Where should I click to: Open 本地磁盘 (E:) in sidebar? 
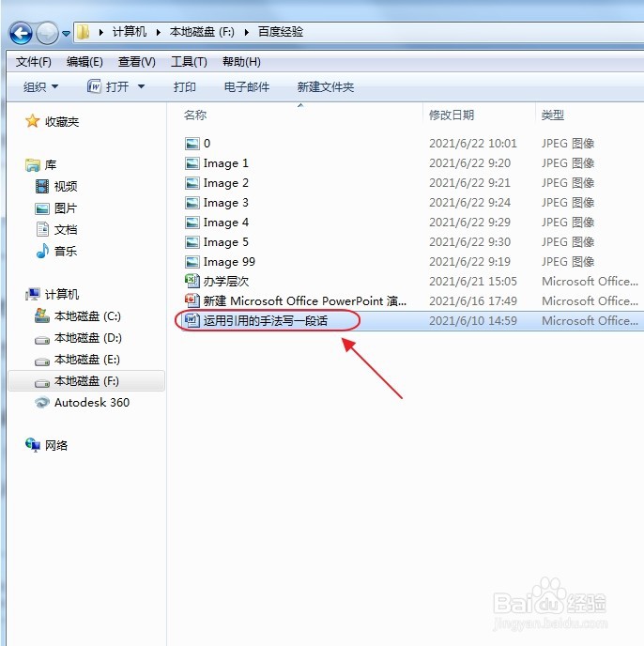coord(77,360)
